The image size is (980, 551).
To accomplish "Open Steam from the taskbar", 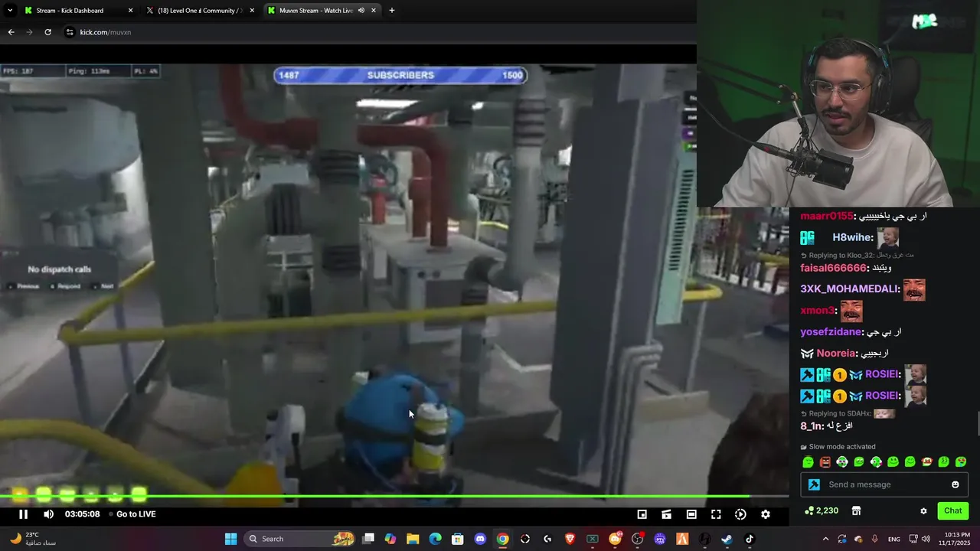I will click(x=727, y=539).
